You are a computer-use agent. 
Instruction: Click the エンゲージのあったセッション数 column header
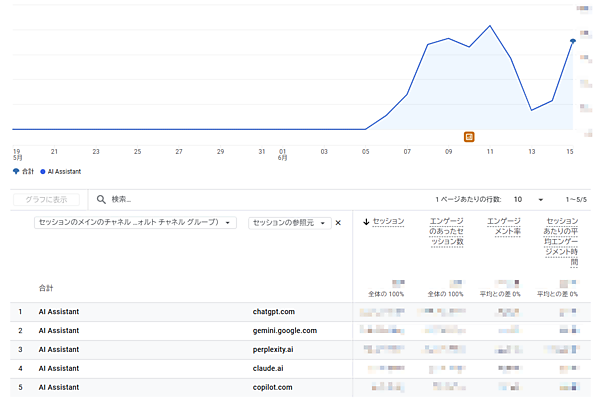[446, 231]
